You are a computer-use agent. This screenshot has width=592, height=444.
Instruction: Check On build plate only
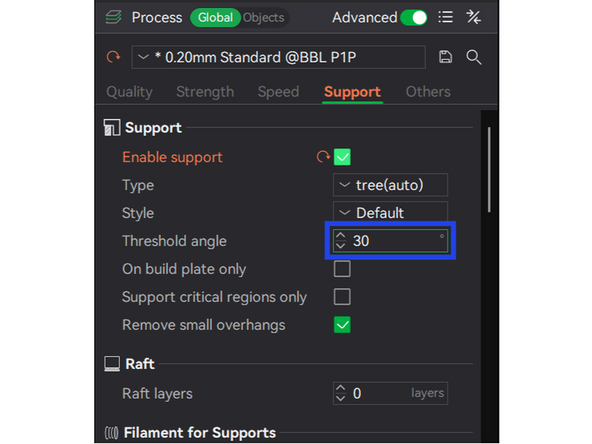tap(342, 269)
